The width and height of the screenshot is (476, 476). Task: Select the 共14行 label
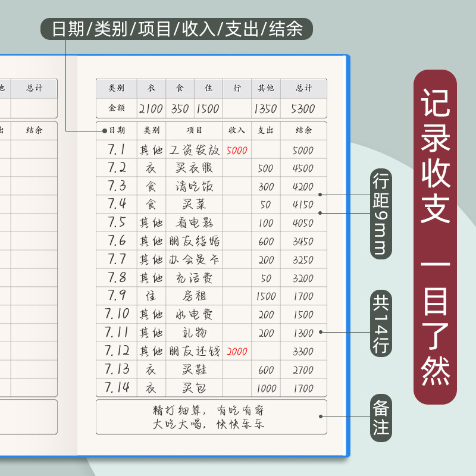[x=381, y=323]
